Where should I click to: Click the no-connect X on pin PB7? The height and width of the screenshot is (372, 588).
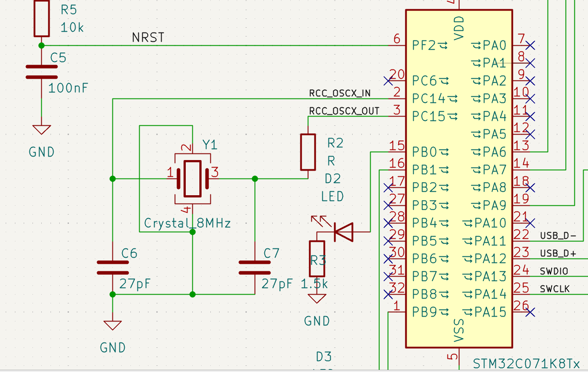[x=389, y=276]
